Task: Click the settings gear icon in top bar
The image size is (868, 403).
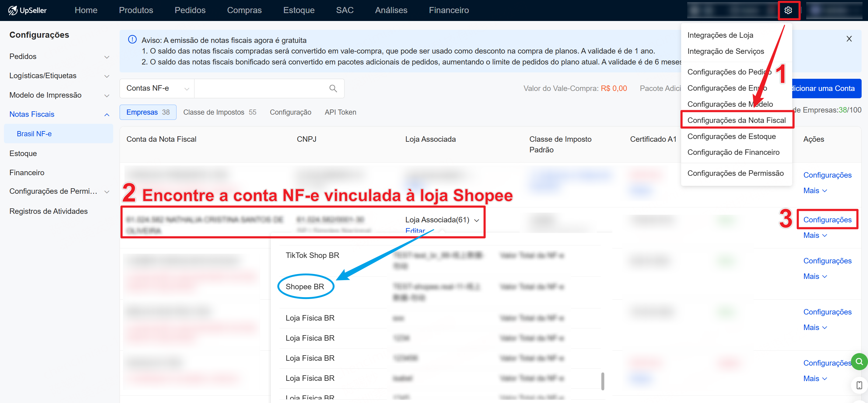Action: (788, 10)
